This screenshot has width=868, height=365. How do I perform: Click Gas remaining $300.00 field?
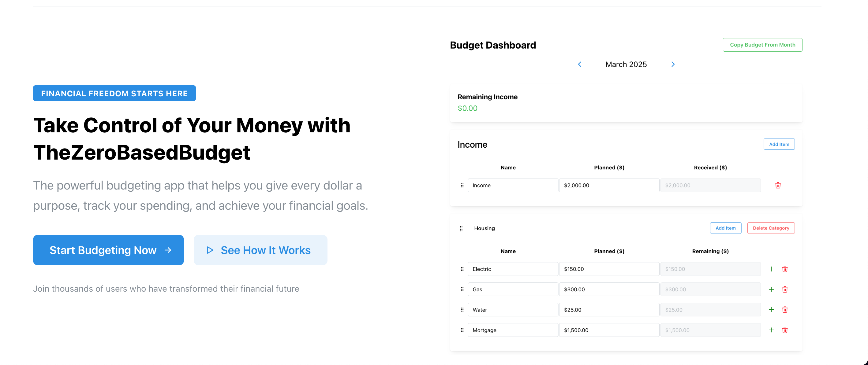point(710,289)
